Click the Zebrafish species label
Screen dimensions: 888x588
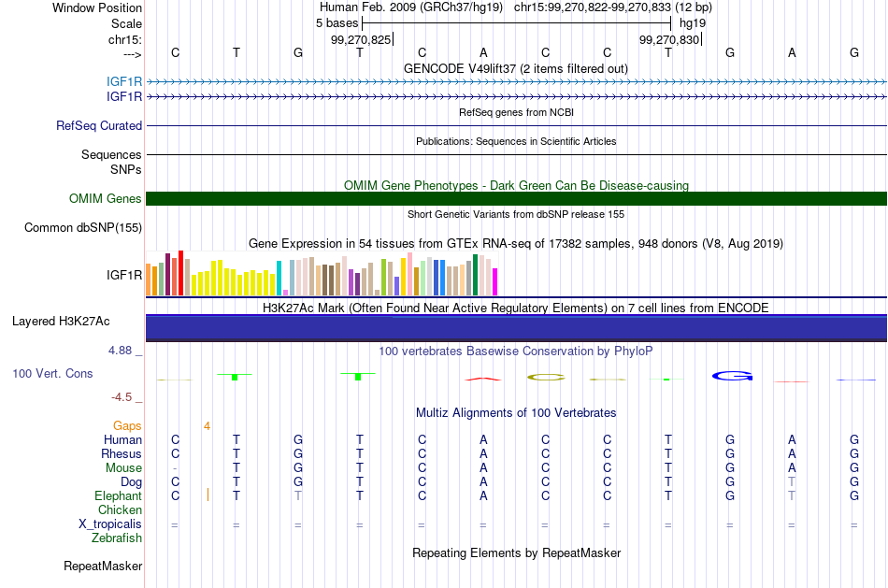click(117, 538)
